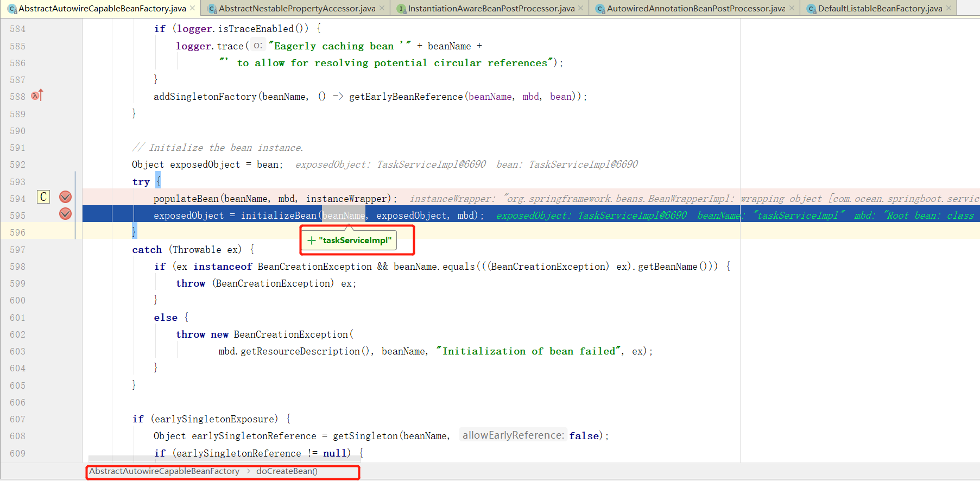Close AbstractNestablePropertyAccessor.java tab
This screenshot has height=481, width=980.
[382, 8]
